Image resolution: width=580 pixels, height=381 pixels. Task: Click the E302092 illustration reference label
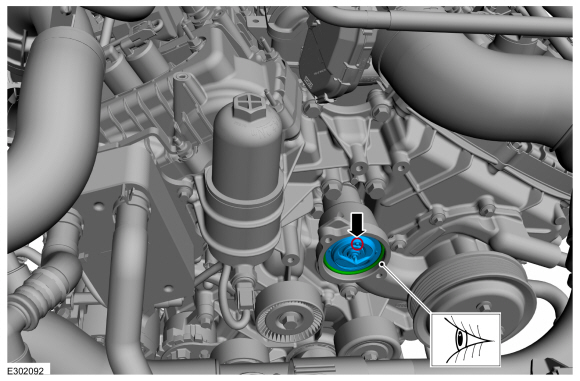click(26, 371)
